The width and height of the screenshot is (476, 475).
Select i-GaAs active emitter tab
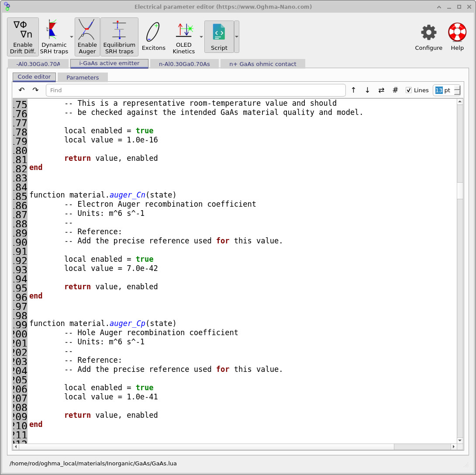tap(109, 63)
